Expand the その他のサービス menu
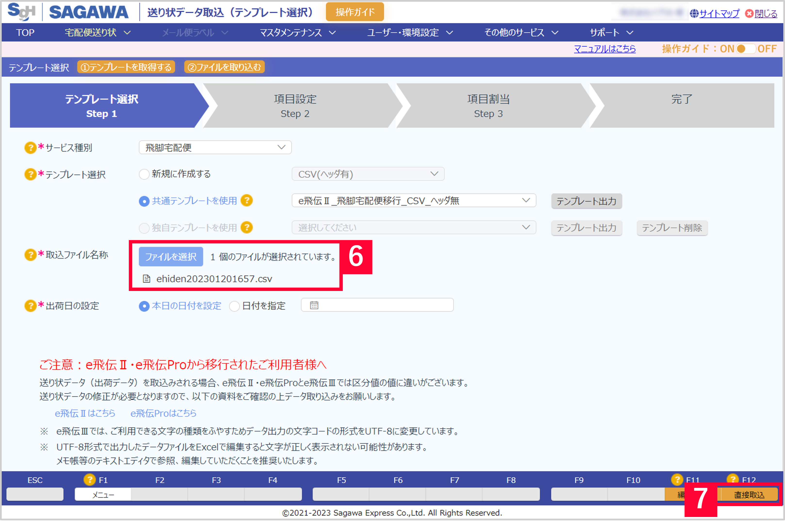 pyautogui.click(x=521, y=33)
